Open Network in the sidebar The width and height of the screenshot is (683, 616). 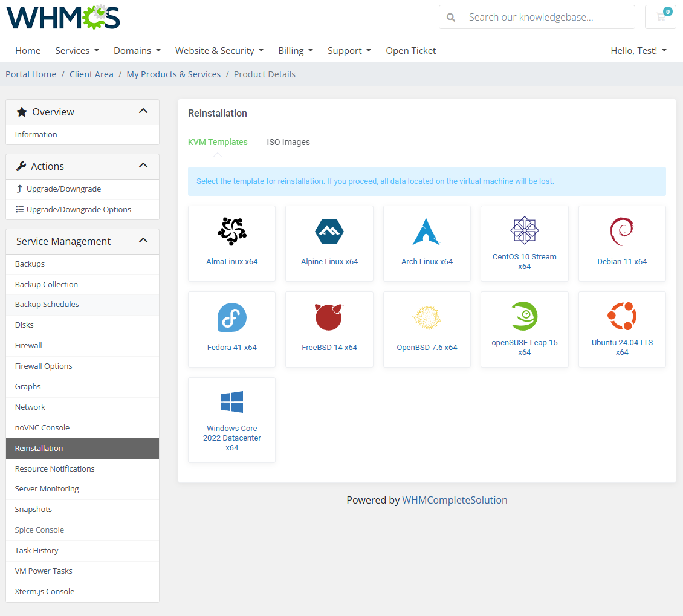coord(82,407)
